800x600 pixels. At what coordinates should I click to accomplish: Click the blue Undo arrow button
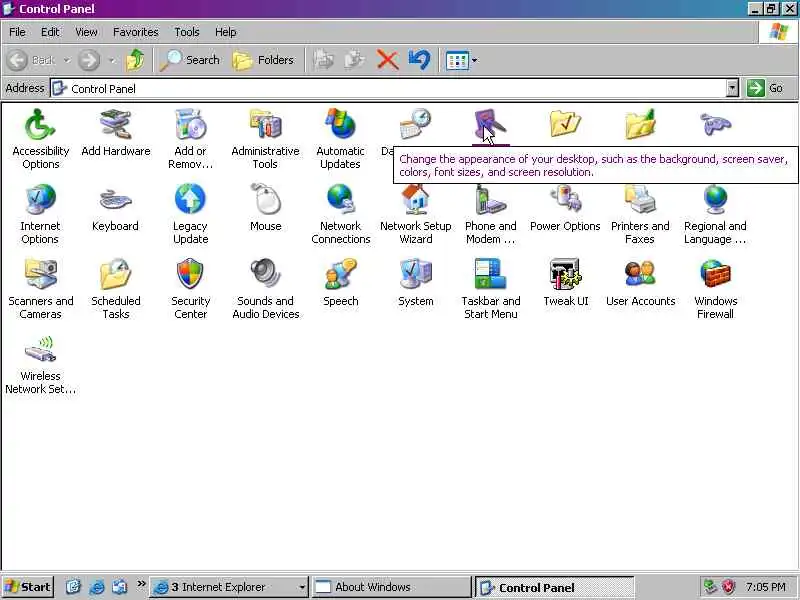419,60
